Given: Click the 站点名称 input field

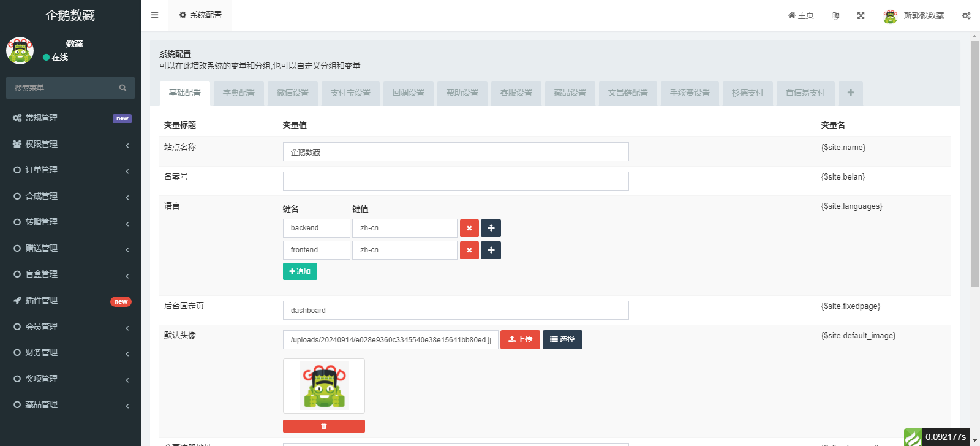Looking at the screenshot, I should 456,152.
